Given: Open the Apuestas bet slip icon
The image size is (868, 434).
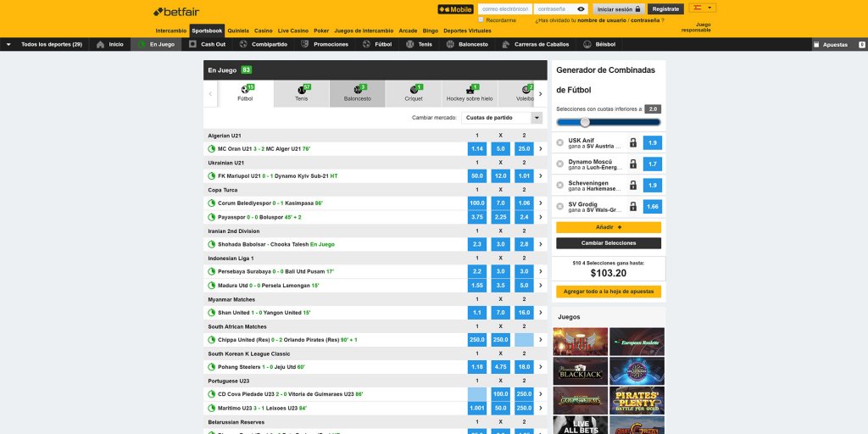Looking at the screenshot, I should (816, 44).
